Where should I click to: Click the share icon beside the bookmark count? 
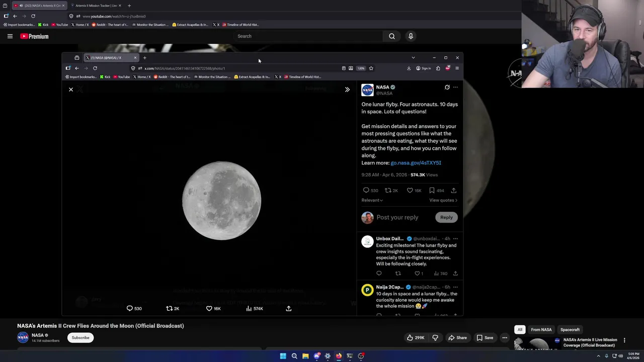[x=453, y=191]
